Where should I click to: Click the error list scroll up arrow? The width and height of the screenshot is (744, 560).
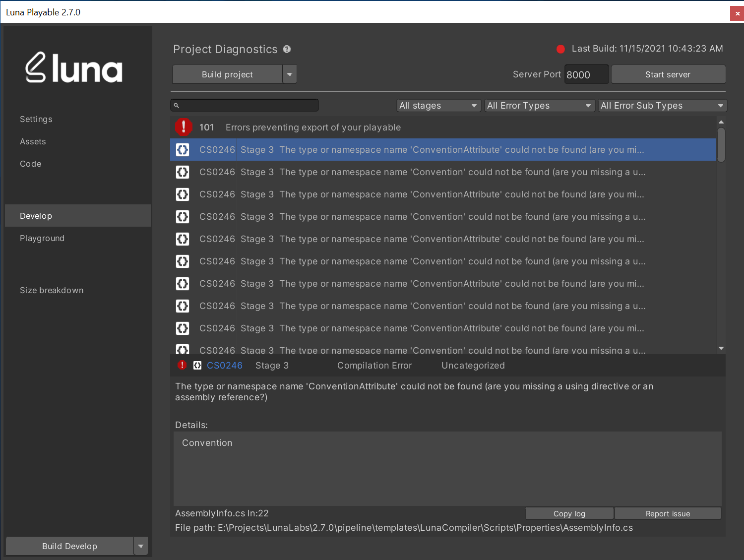721,122
